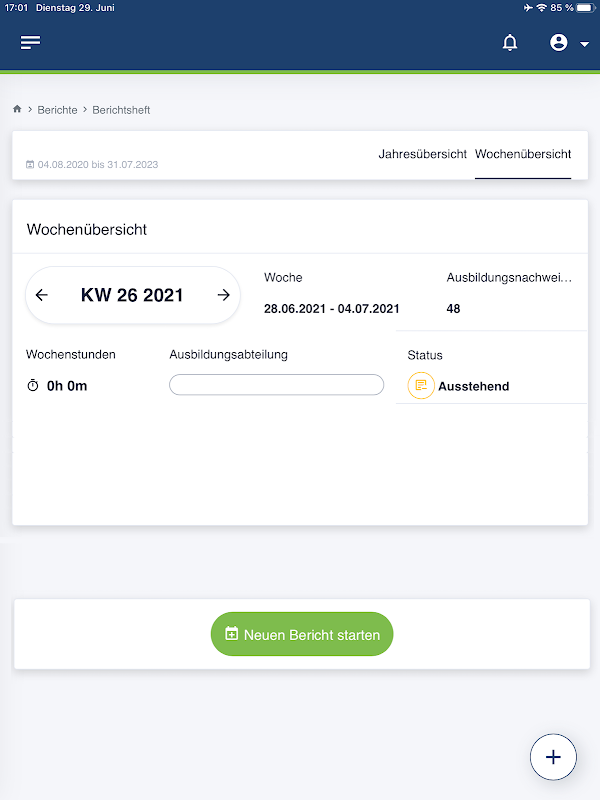Tap the user profile avatar icon
Image resolution: width=600 pixels, height=800 pixels.
559,43
